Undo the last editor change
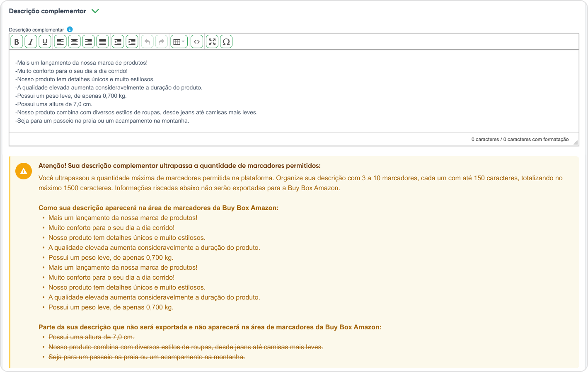The image size is (588, 372). [147, 42]
